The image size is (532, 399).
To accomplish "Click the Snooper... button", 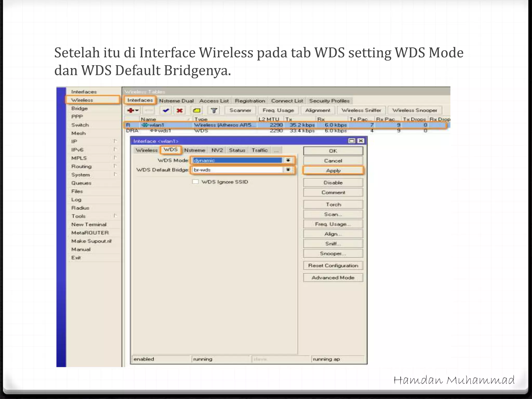I will point(333,254).
